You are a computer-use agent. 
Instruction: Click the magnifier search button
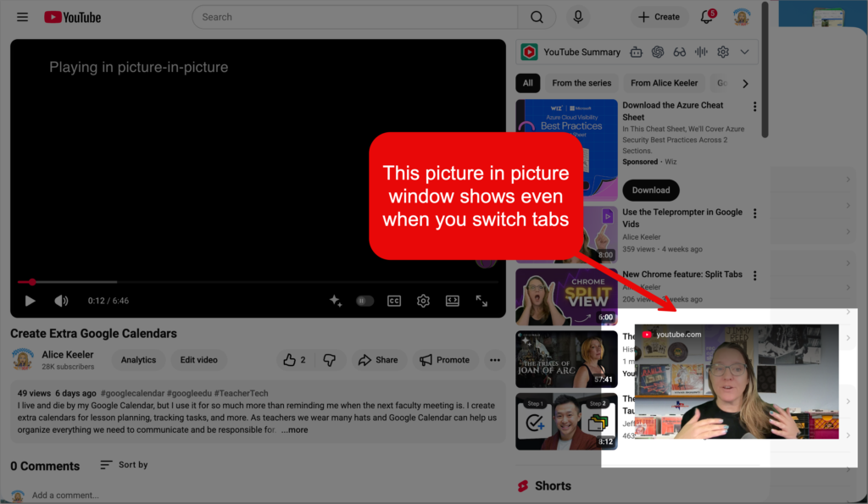coord(537,17)
